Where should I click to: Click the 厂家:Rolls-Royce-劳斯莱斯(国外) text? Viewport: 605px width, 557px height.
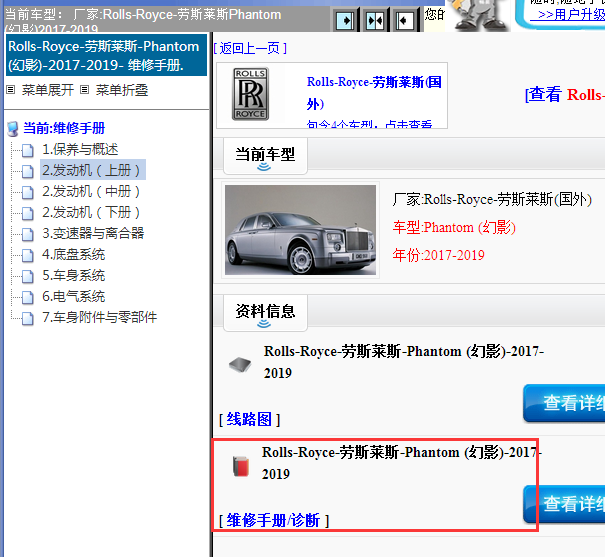click(x=492, y=200)
